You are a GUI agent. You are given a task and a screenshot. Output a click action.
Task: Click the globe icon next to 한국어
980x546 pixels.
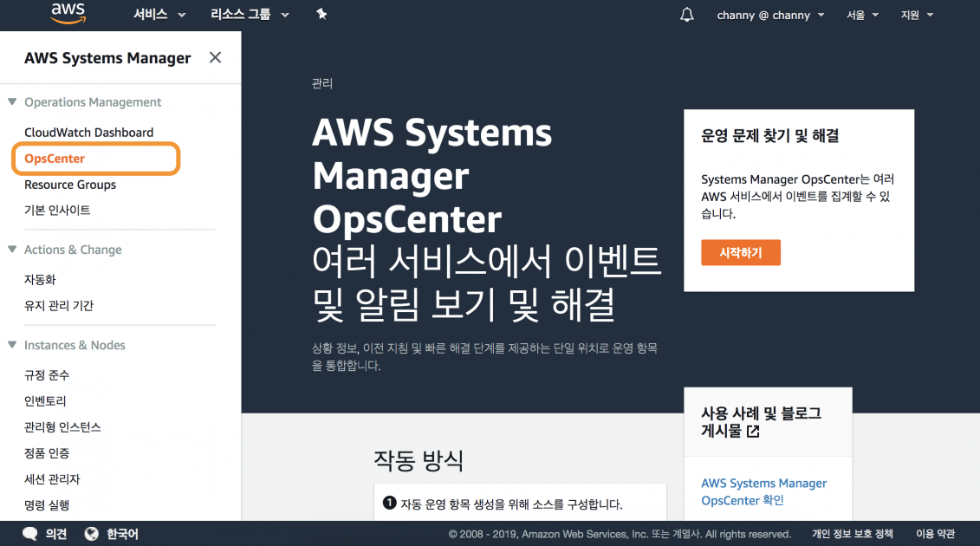pyautogui.click(x=92, y=533)
